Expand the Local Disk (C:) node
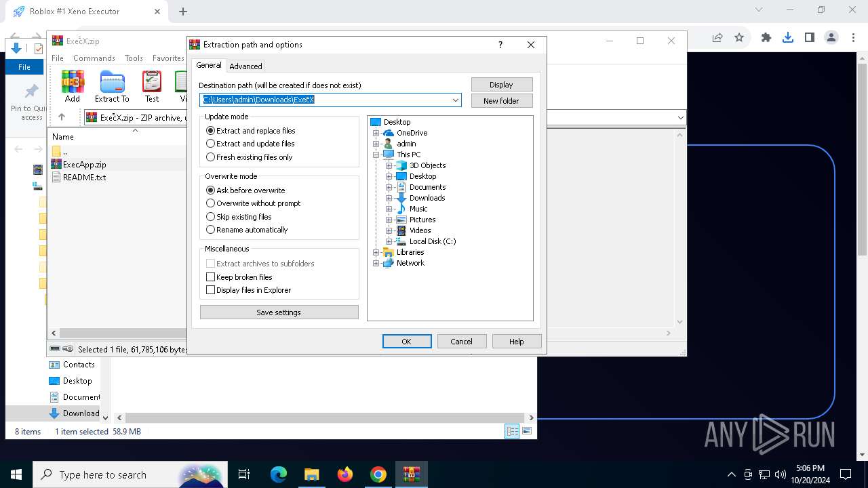 tap(389, 241)
